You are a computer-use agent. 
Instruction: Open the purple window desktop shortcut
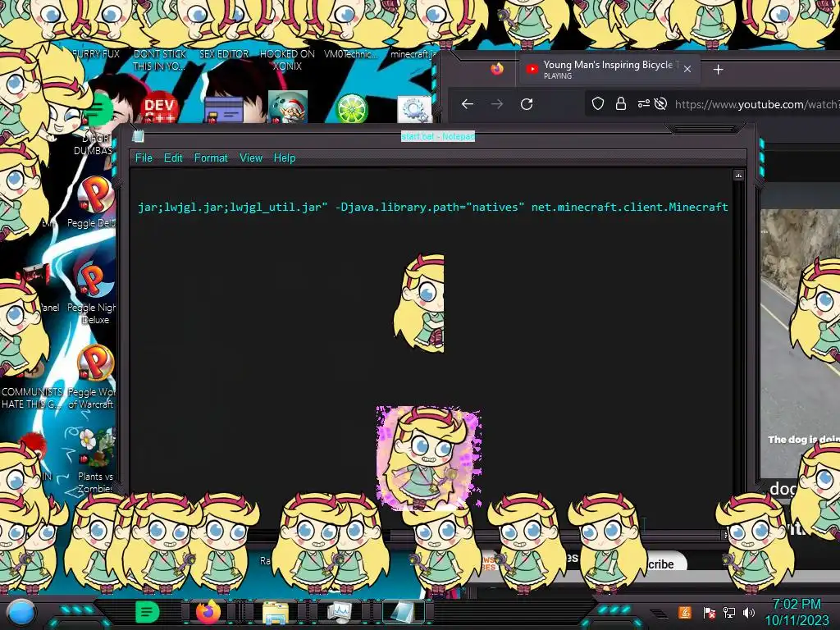[x=224, y=110]
